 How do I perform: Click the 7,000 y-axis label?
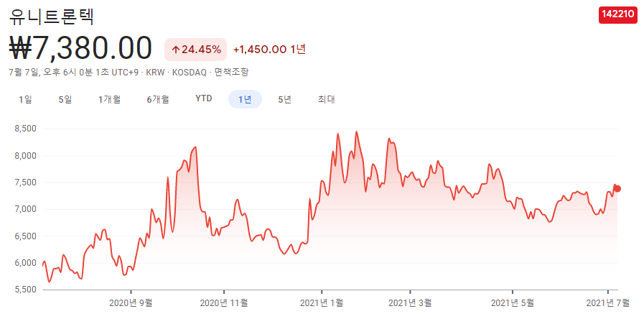click(25, 209)
